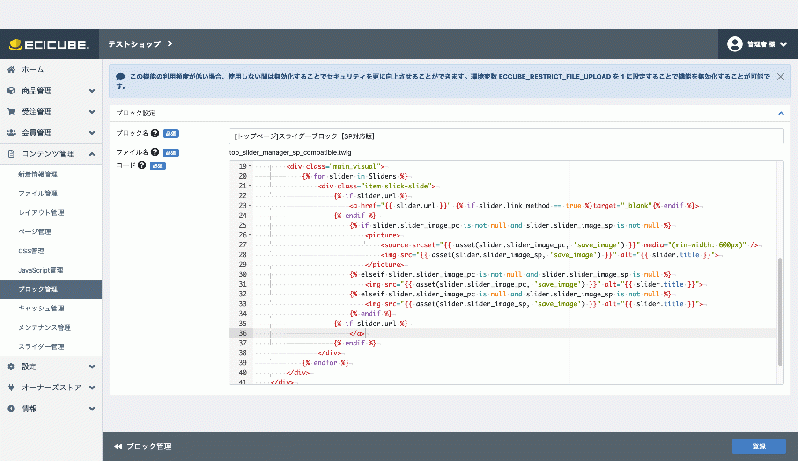Image resolution: width=798 pixels, height=461 pixels.
Task: Expand the オーナーズストア menu chevron
Action: pos(92,387)
